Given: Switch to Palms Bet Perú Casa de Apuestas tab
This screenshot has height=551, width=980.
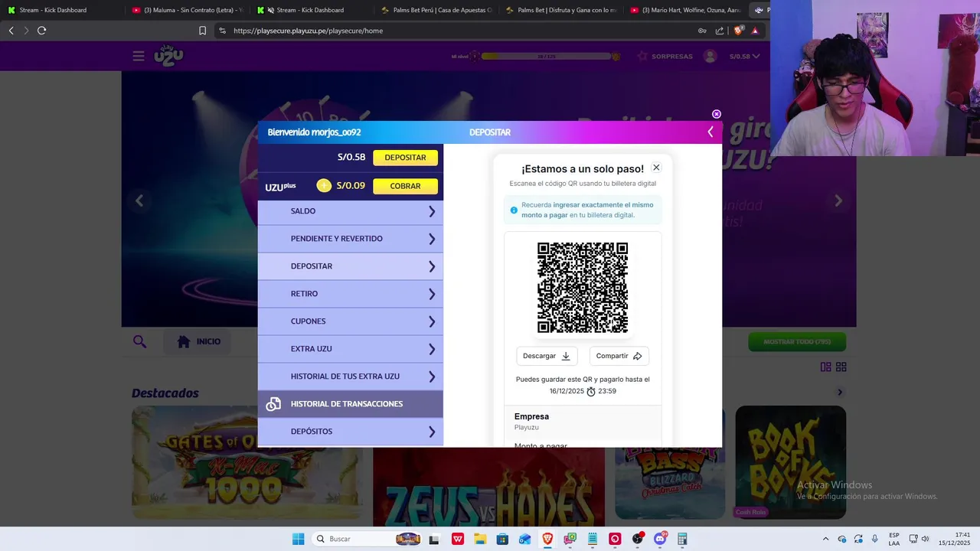Looking at the screenshot, I should click(436, 10).
